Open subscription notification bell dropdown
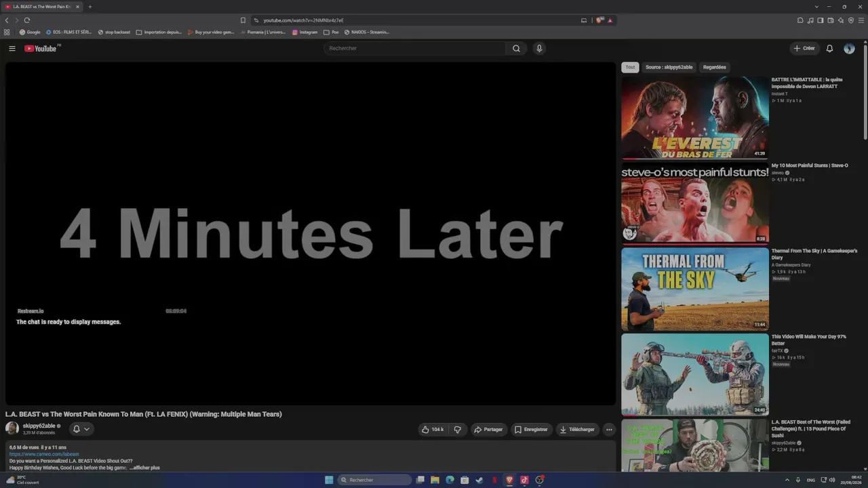The width and height of the screenshot is (868, 488). (81, 429)
